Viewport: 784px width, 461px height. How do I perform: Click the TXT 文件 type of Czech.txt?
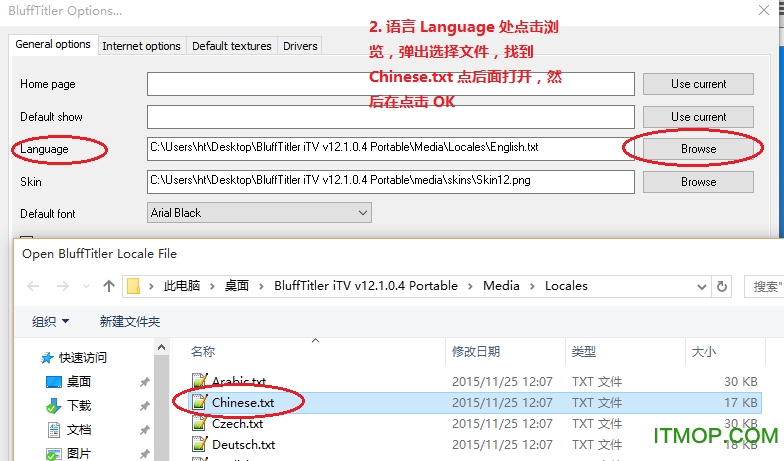click(x=597, y=424)
